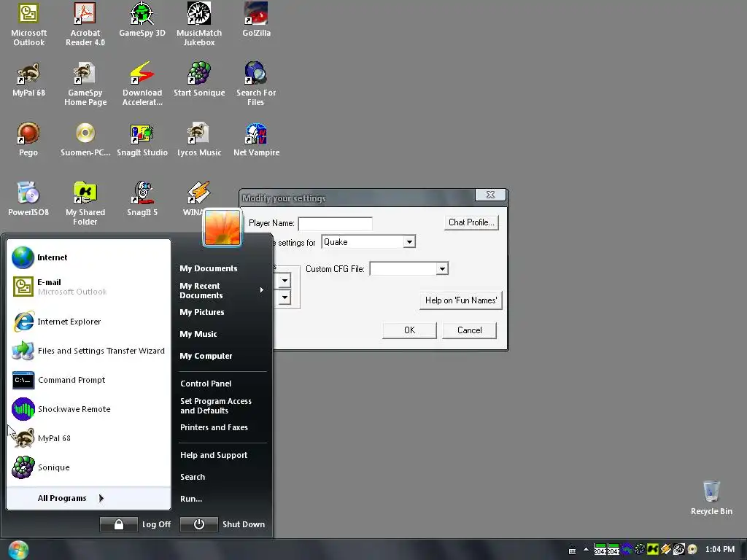
Task: Open My Music
Action: (x=198, y=334)
